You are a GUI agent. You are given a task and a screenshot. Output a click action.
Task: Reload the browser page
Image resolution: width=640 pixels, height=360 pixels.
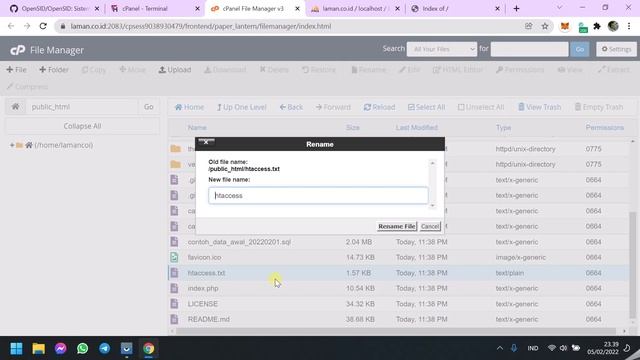pos(43,26)
